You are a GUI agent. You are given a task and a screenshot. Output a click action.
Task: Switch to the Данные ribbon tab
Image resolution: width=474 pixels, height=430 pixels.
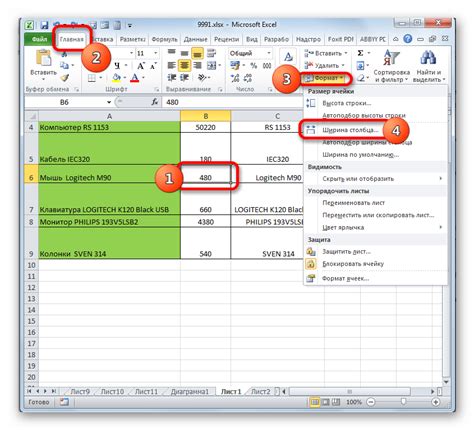(196, 39)
